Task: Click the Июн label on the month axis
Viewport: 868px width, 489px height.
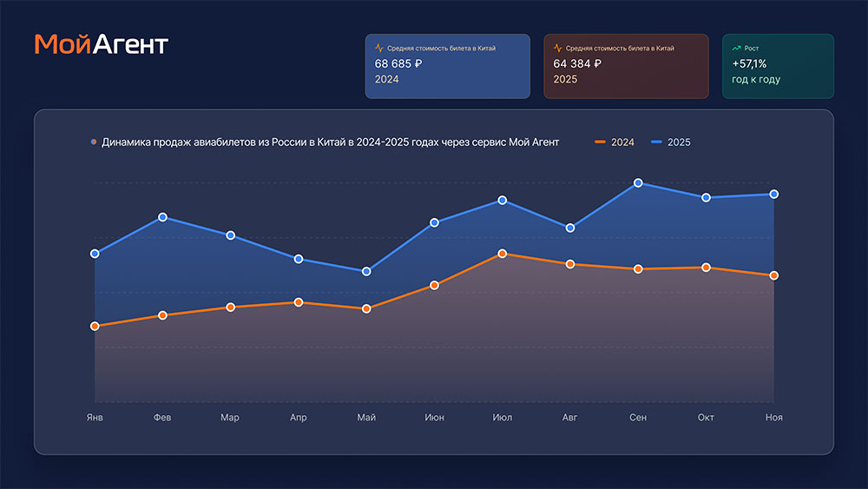Action: [434, 418]
